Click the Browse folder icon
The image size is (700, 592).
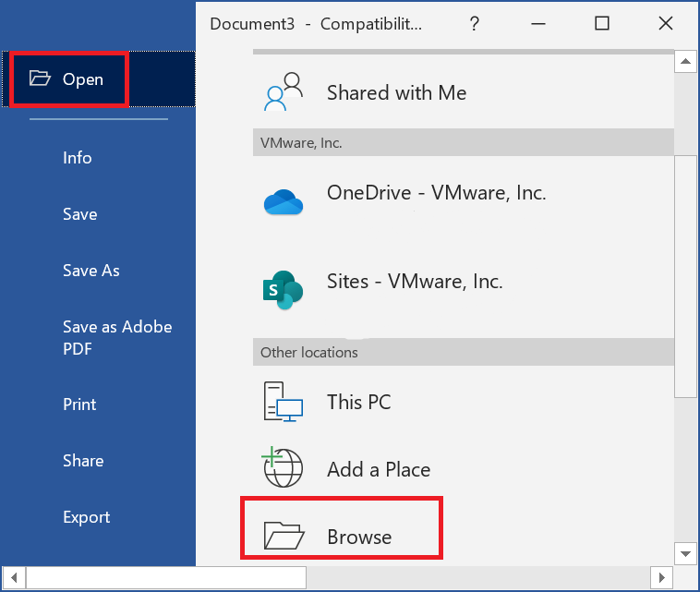tap(284, 536)
